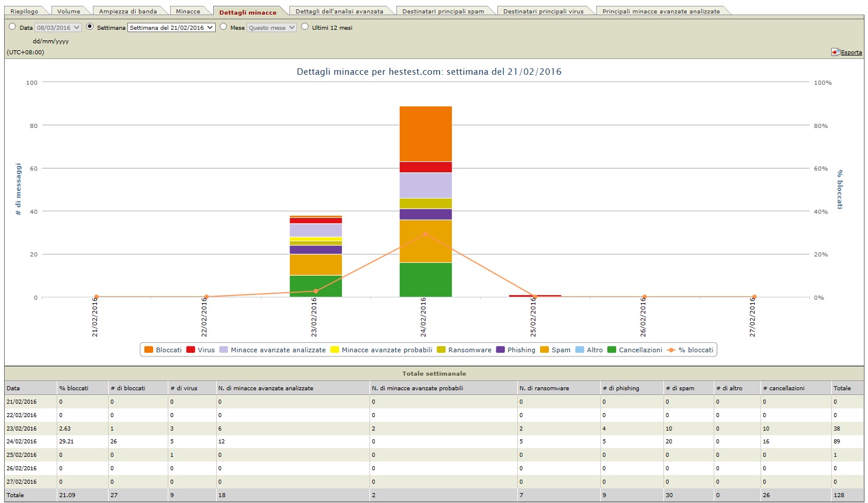Click the Esporta link
The height and width of the screenshot is (503, 868).
[x=852, y=53]
